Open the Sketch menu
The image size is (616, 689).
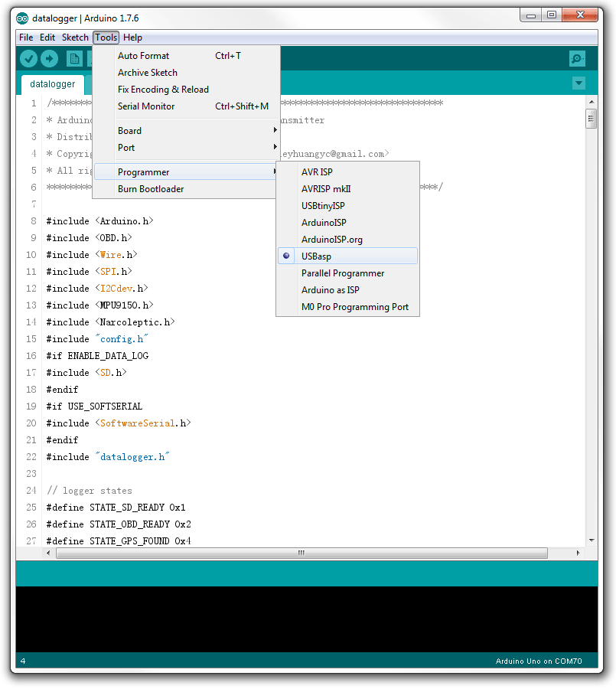coord(75,38)
